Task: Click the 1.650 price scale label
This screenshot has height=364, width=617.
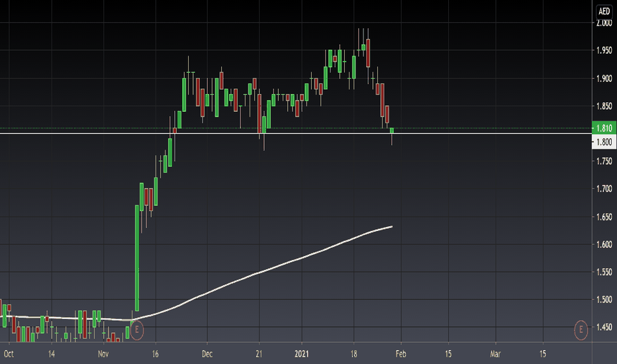Action: coord(604,217)
